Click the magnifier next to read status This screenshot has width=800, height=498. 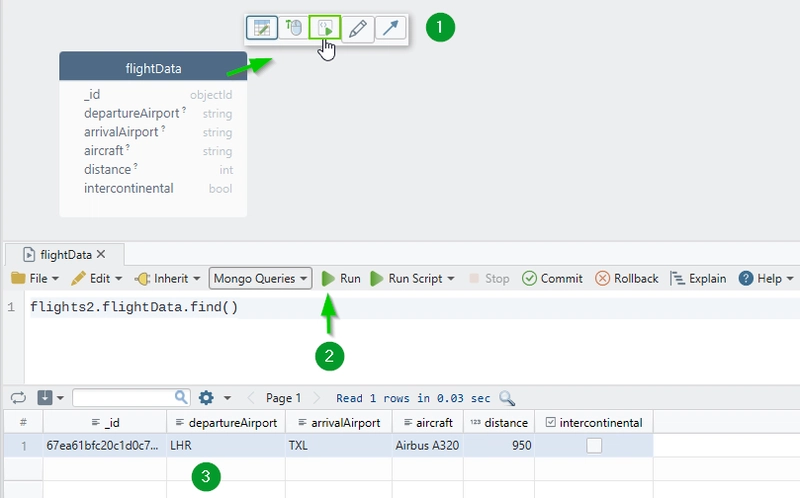507,398
